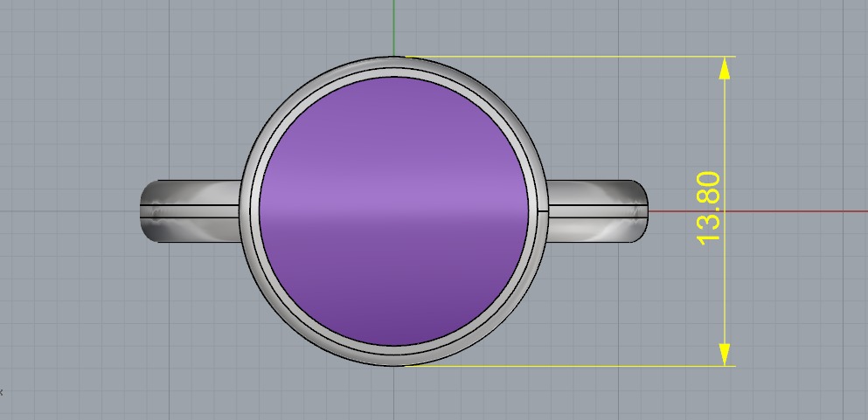Click the 13.80 dimension text
Image resolution: width=868 pixels, height=420 pixels.
pyautogui.click(x=709, y=209)
